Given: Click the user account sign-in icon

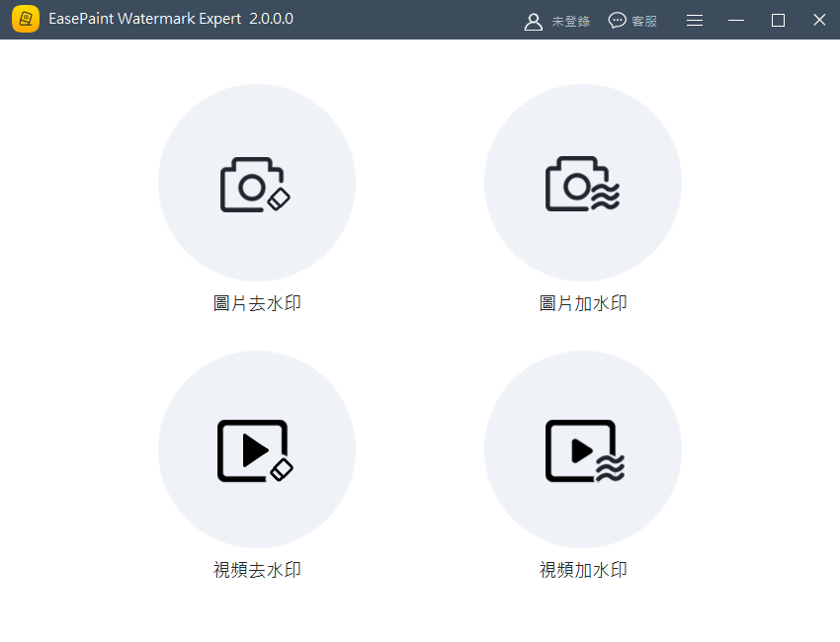Looking at the screenshot, I should pos(534,20).
